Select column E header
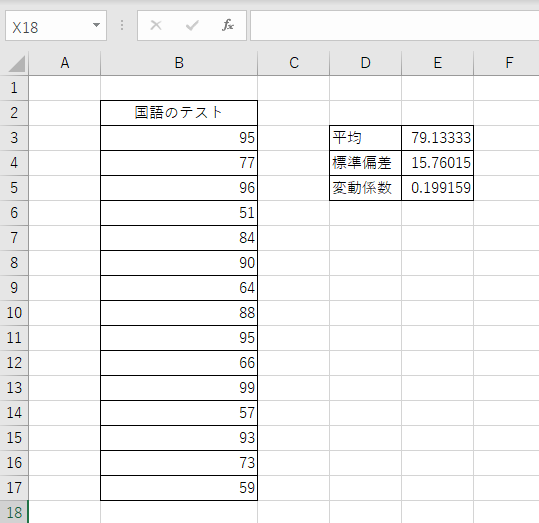Image resolution: width=539 pixels, height=523 pixels. click(438, 63)
